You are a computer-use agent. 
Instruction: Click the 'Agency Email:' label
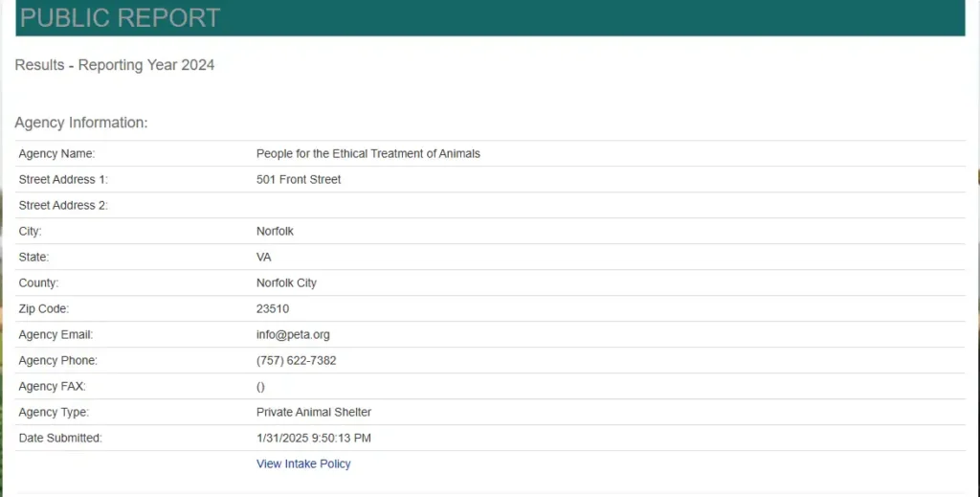[56, 334]
